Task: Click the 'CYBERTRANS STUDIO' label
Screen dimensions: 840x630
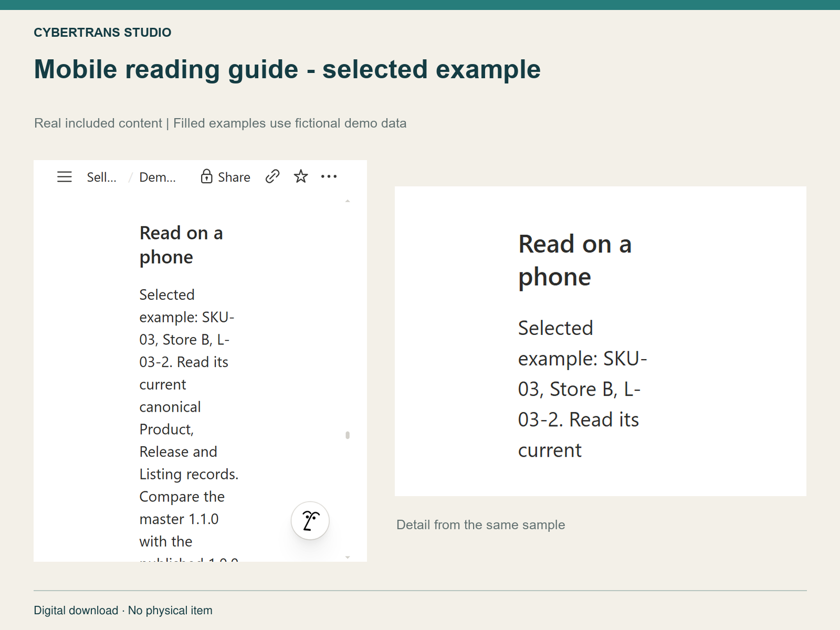Action: click(102, 33)
